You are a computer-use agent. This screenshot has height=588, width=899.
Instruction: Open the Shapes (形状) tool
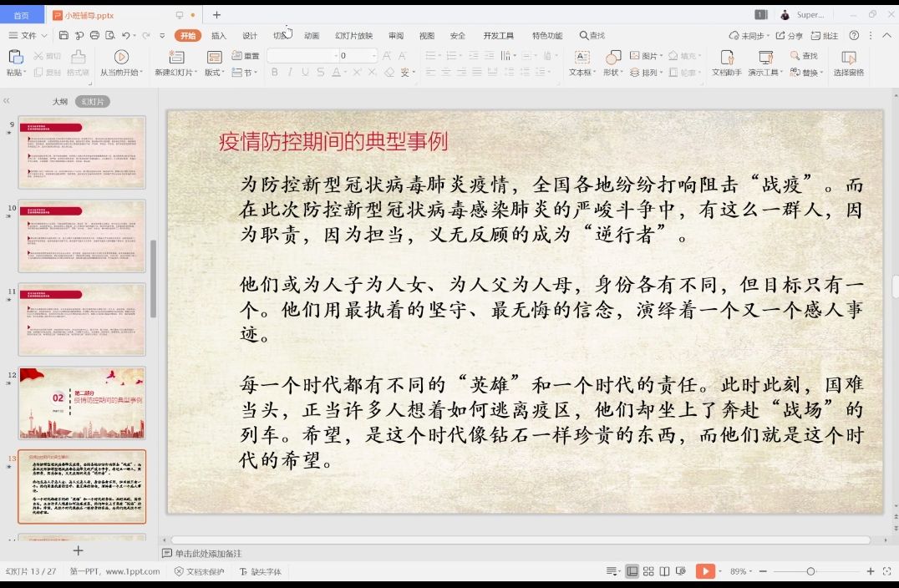pos(612,57)
